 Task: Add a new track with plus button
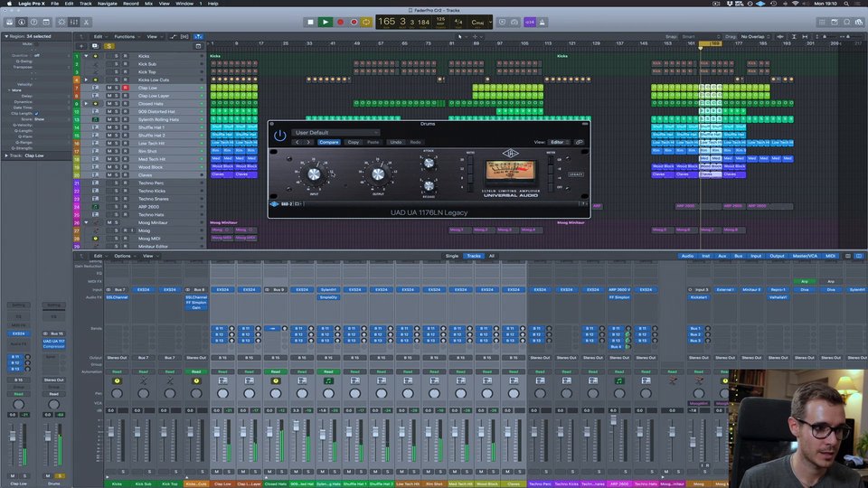click(81, 46)
